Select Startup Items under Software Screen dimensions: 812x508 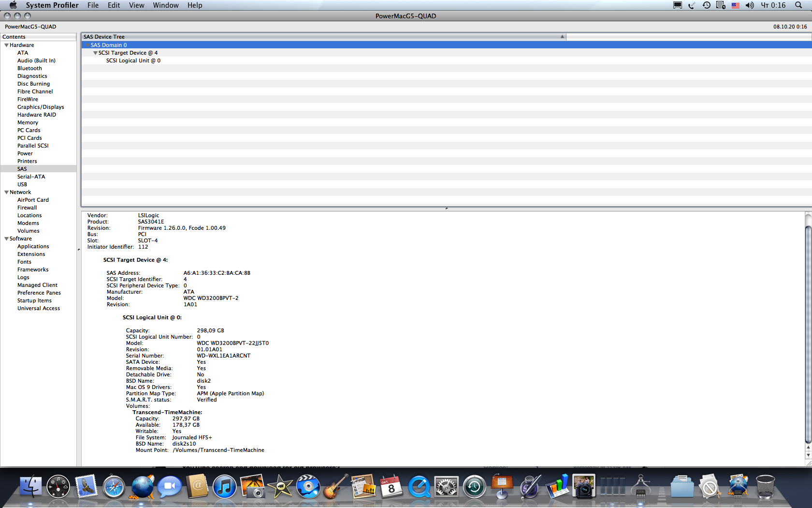(34, 300)
